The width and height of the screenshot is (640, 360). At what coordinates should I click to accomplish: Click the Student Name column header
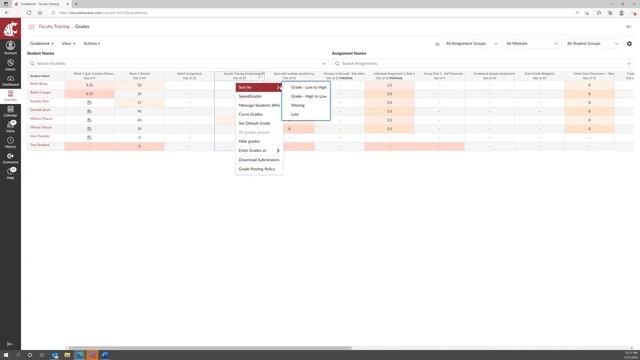[x=46, y=76]
